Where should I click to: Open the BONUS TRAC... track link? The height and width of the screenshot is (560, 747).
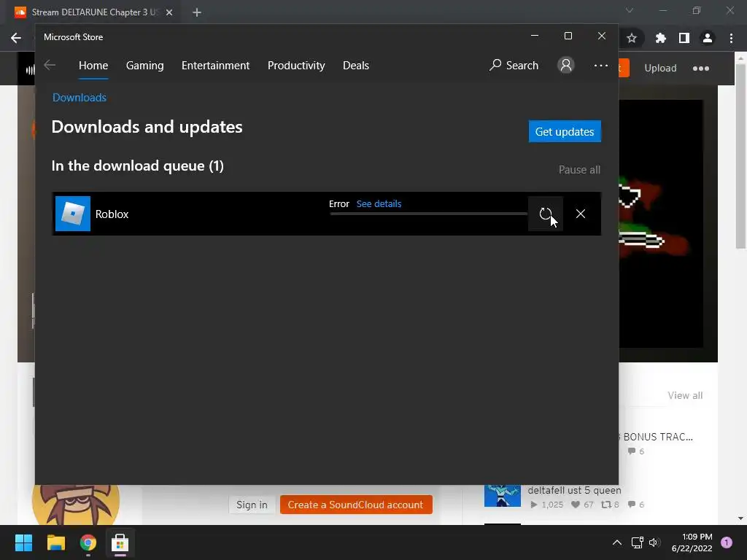[x=658, y=437]
